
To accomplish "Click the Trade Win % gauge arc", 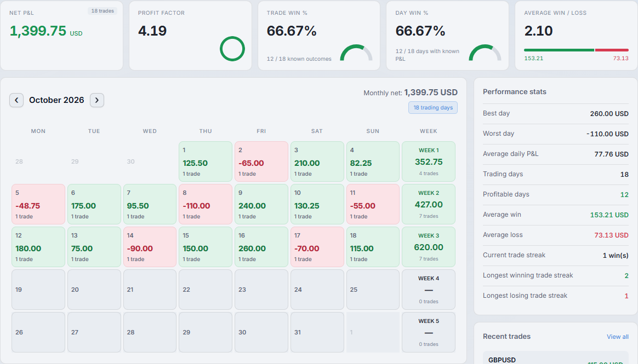I will [x=356, y=53].
